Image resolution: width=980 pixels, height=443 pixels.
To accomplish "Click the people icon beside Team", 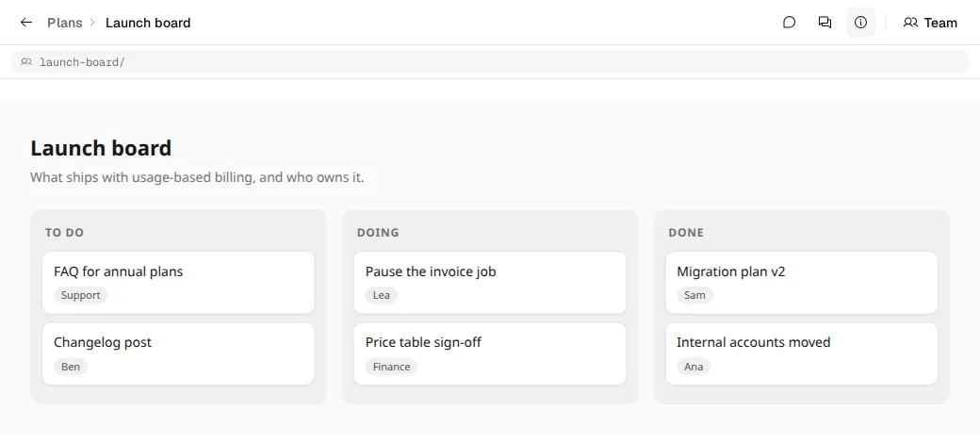I will 910,23.
